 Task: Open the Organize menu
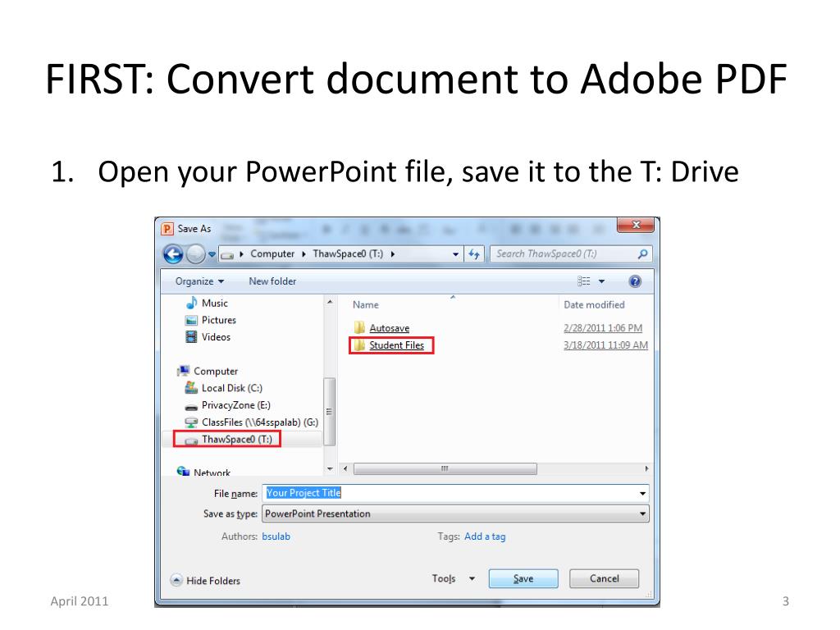[x=199, y=281]
